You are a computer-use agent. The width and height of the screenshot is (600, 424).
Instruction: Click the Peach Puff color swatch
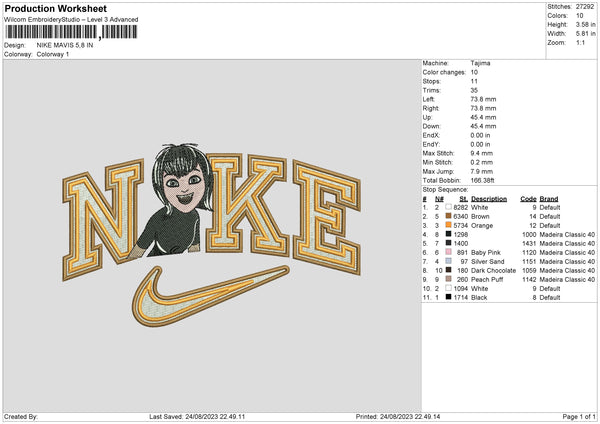tap(448, 279)
